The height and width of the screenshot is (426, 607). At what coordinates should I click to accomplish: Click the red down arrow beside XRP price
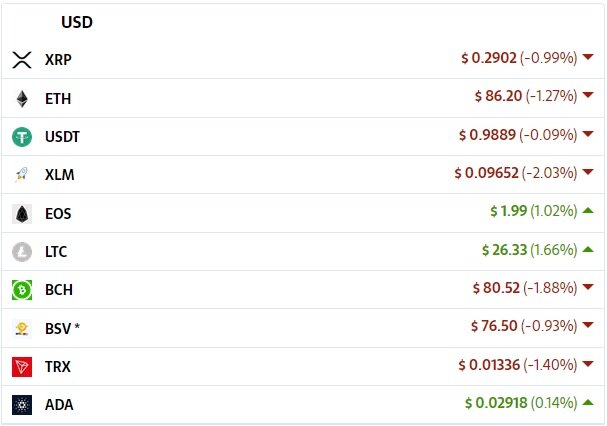coord(588,57)
